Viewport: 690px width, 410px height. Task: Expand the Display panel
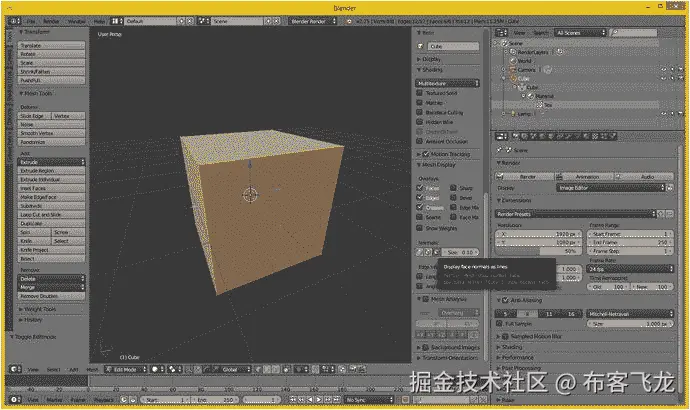tap(429, 59)
